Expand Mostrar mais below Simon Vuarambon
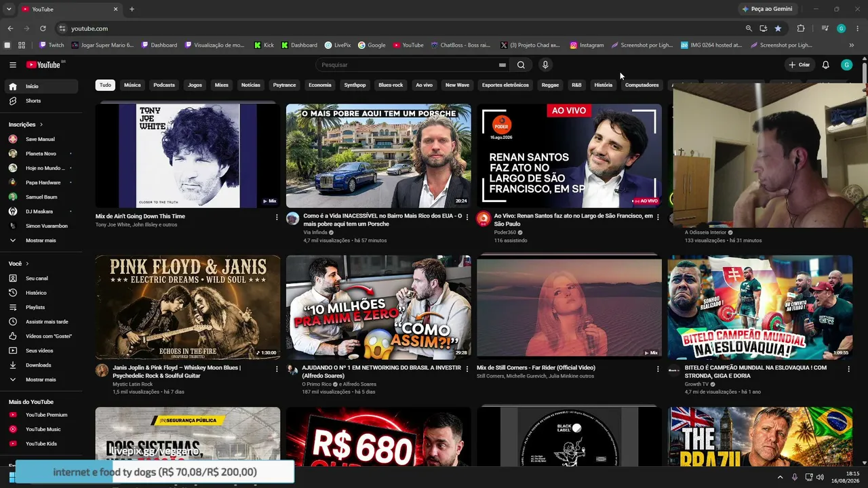 [42, 241]
